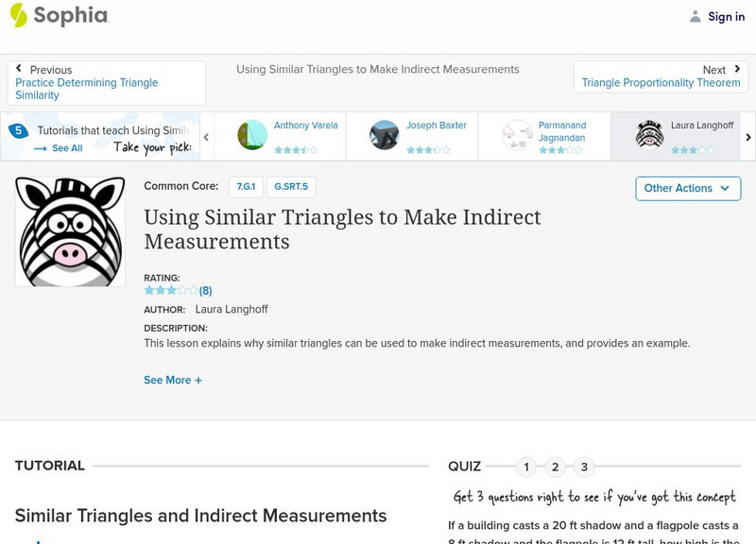This screenshot has width=756, height=544.
Task: Open the G.SRT.5 Common Core tag
Action: [291, 187]
